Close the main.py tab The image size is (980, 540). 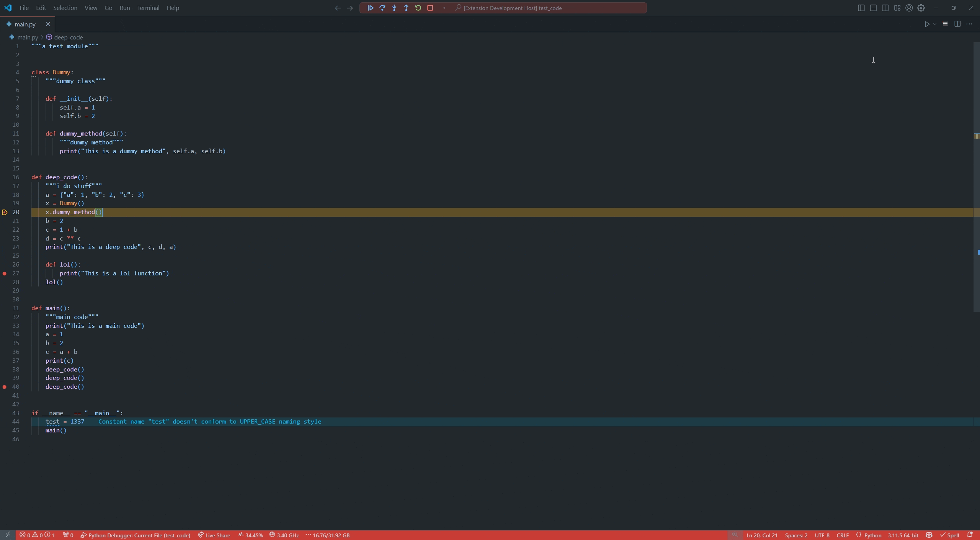point(48,24)
